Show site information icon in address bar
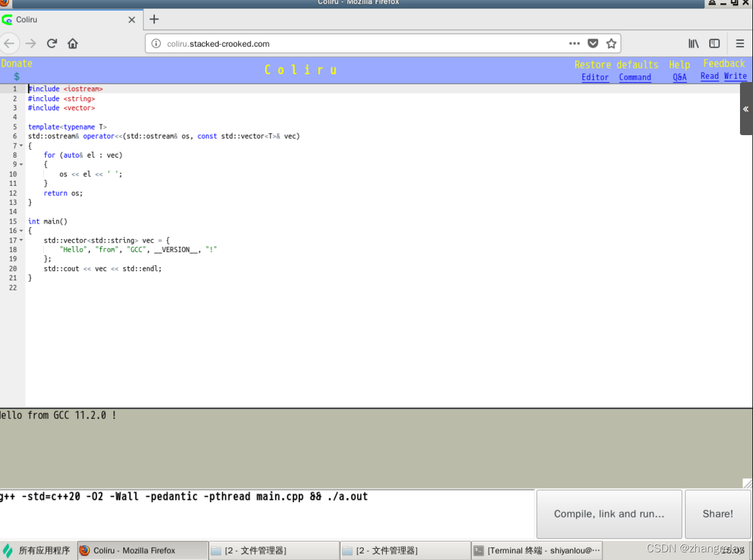The width and height of the screenshot is (753, 560). [x=156, y=44]
